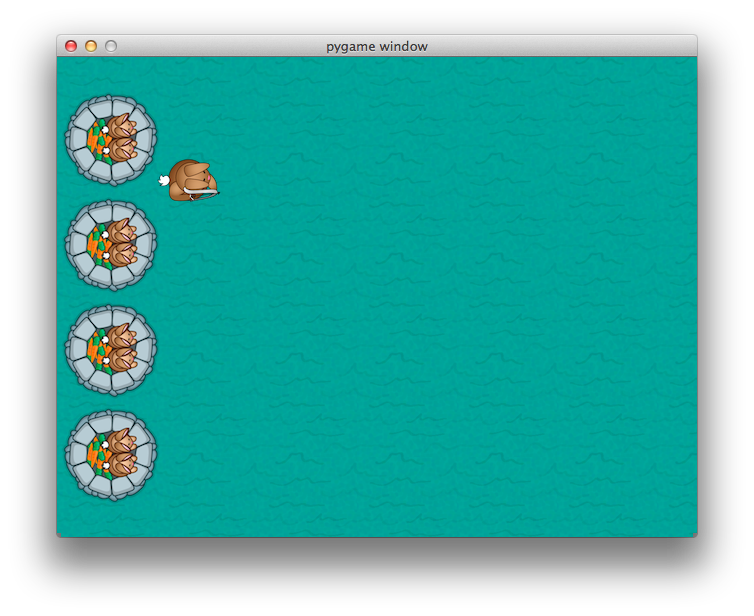
Task: Select the upper bunny inside the topmost castle
Action: (119, 128)
